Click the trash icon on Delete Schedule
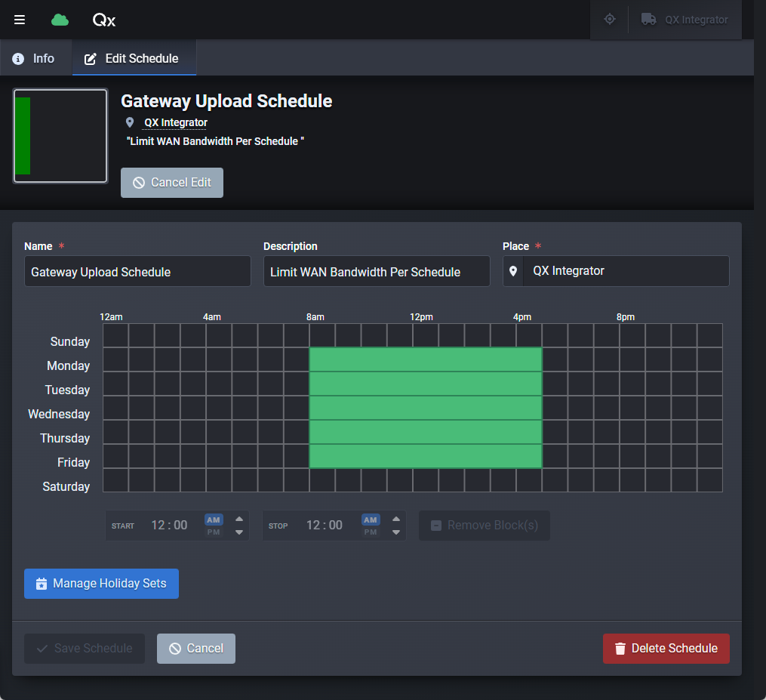Image resolution: width=766 pixels, height=700 pixels. click(x=620, y=649)
